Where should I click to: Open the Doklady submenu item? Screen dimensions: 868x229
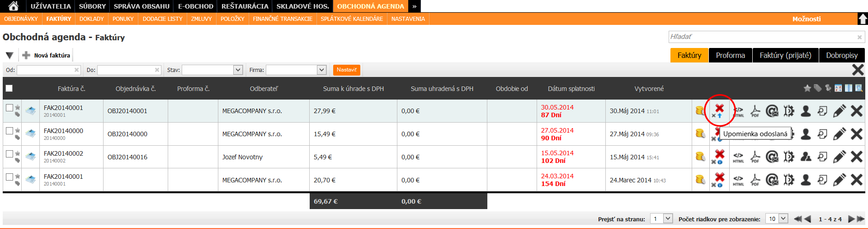coord(91,19)
